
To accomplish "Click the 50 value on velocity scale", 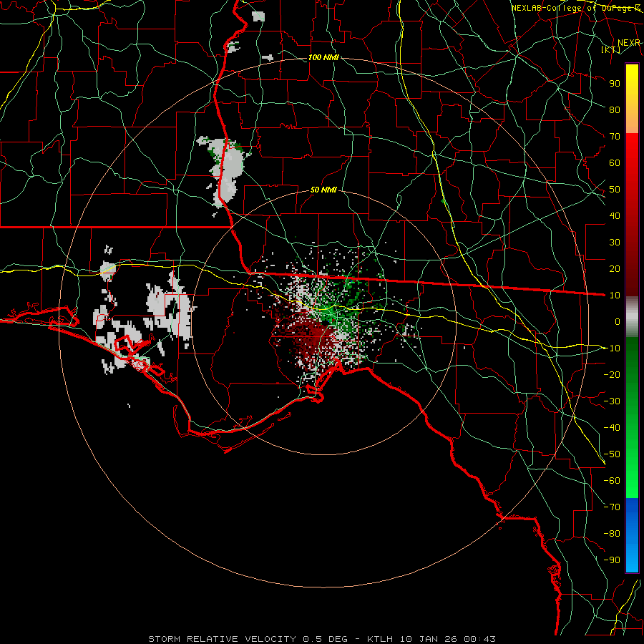I will click(x=615, y=190).
